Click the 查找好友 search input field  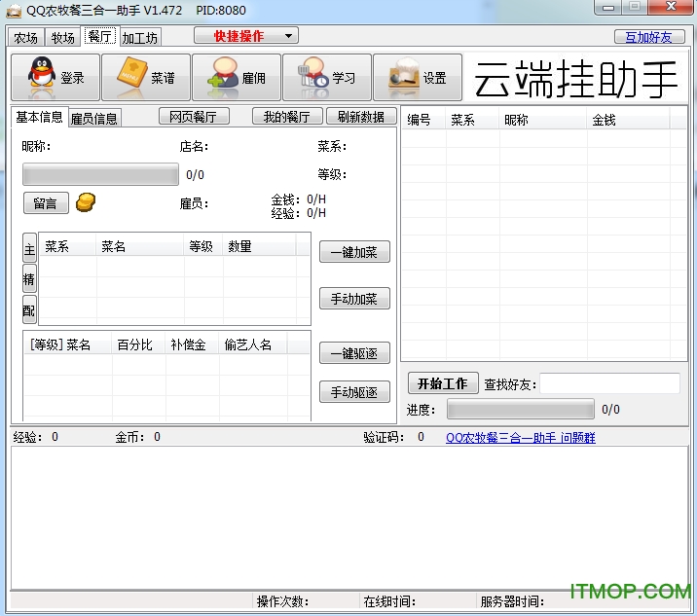coord(609,383)
